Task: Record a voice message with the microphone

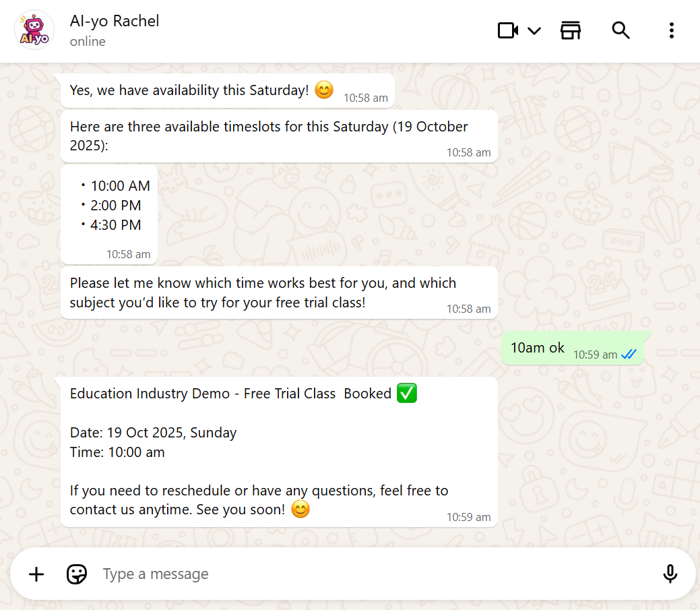Action: coord(670,574)
